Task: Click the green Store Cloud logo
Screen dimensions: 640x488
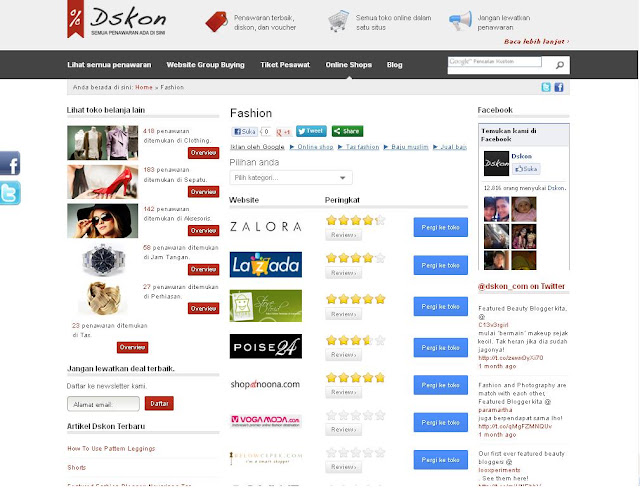Action: pyautogui.click(x=266, y=306)
